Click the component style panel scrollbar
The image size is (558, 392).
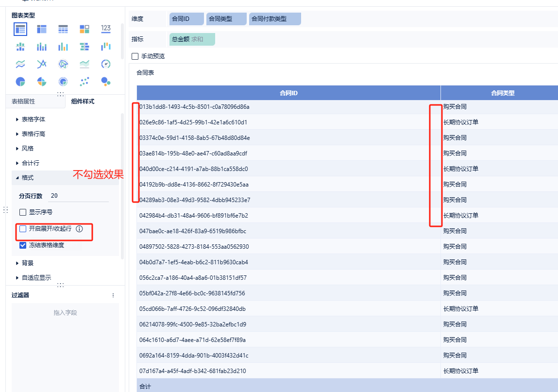coord(122,186)
